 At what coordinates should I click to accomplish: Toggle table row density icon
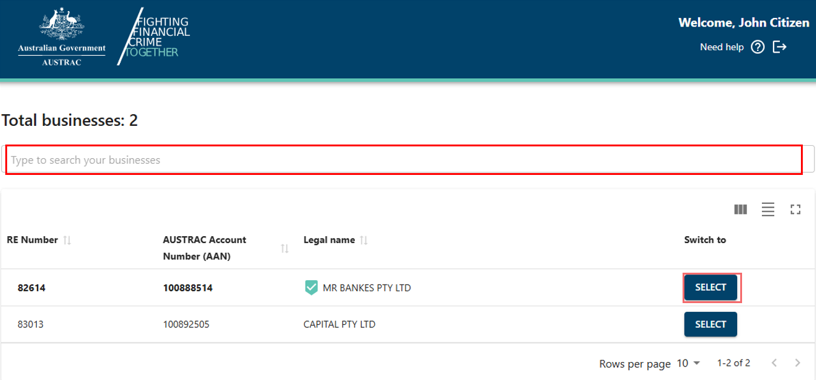click(768, 210)
